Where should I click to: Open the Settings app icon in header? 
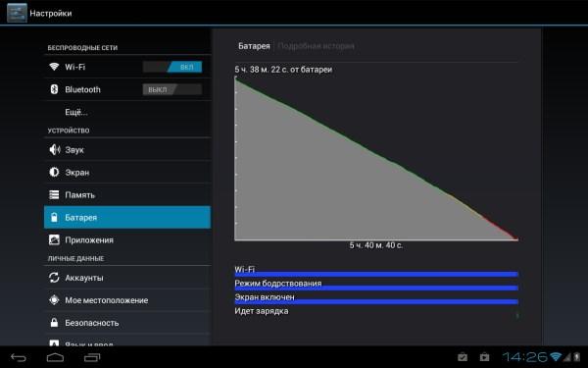click(17, 13)
